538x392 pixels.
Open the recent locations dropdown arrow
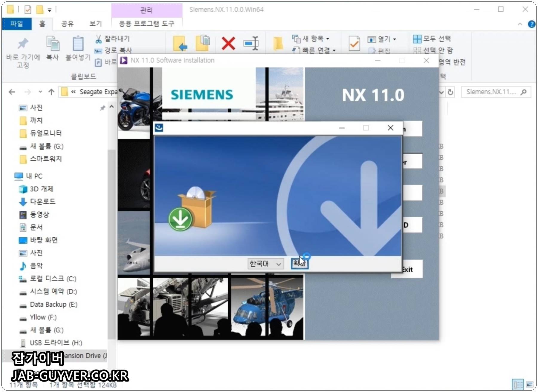pyautogui.click(x=40, y=92)
